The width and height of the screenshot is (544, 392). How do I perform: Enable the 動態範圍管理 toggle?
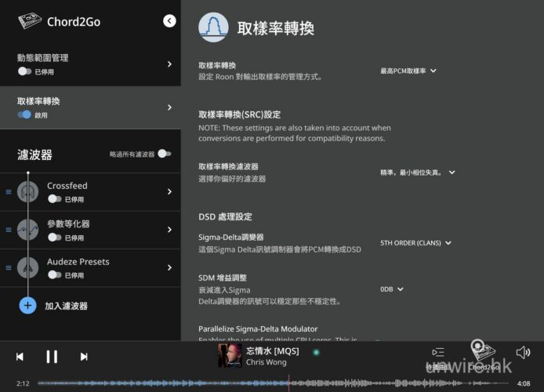tap(24, 71)
